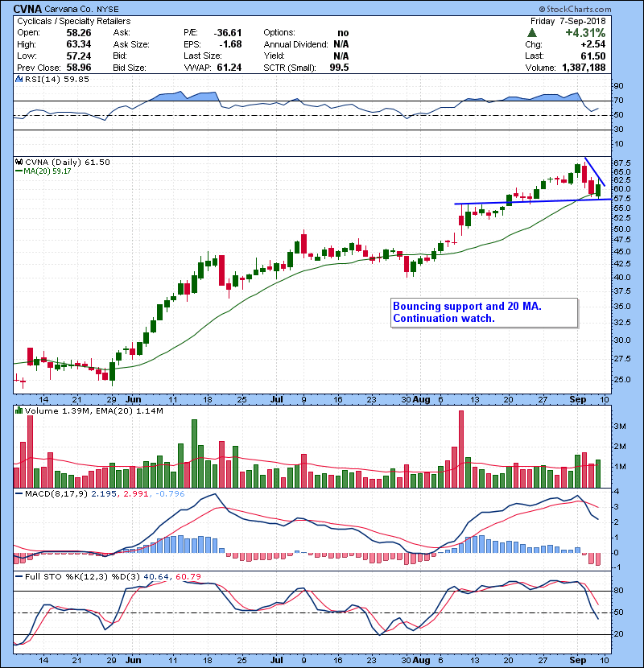
Task: Click the +4.31% percent change
Action: (x=585, y=33)
